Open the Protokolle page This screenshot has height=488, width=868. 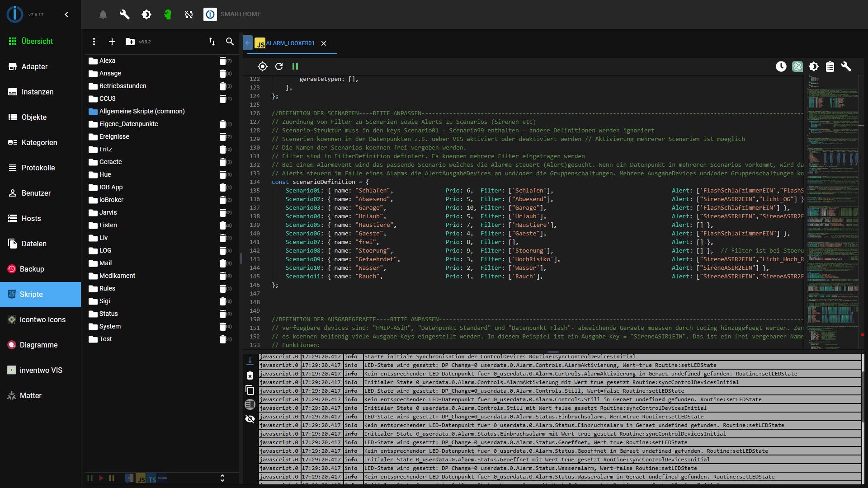pos(38,168)
